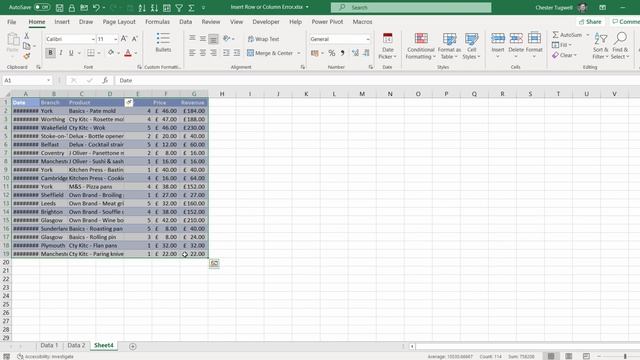Open Find & Select menu
This screenshot has height=360, width=640.
coord(620,46)
